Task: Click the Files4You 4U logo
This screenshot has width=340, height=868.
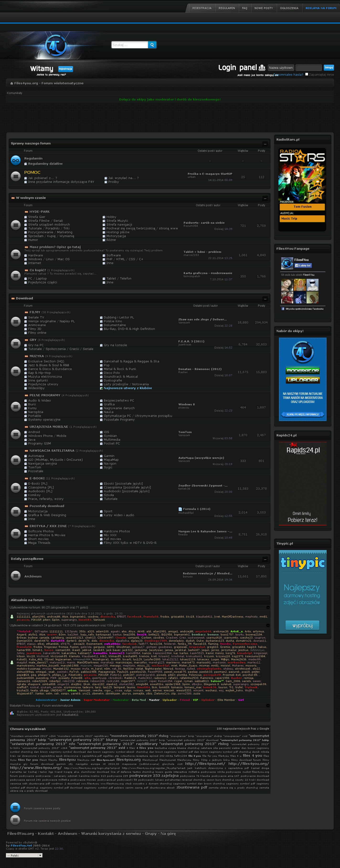Action: (x=56, y=46)
